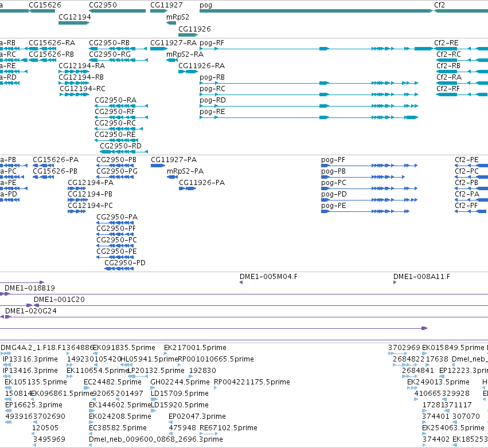The width and height of the screenshot is (488, 448).
Task: Select transcript mRpS2-RA
Action: tap(172, 60)
